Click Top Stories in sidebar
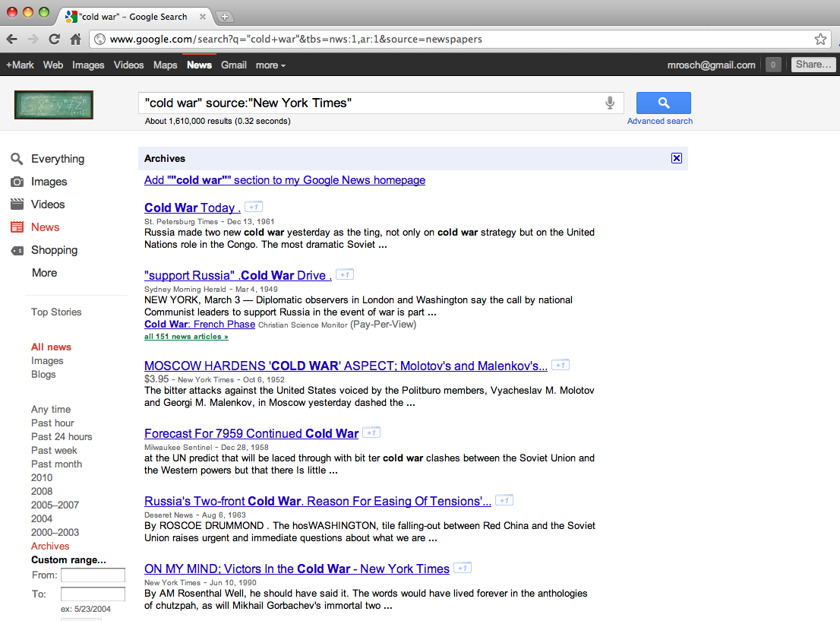The height and width of the screenshot is (621, 840). click(x=56, y=312)
